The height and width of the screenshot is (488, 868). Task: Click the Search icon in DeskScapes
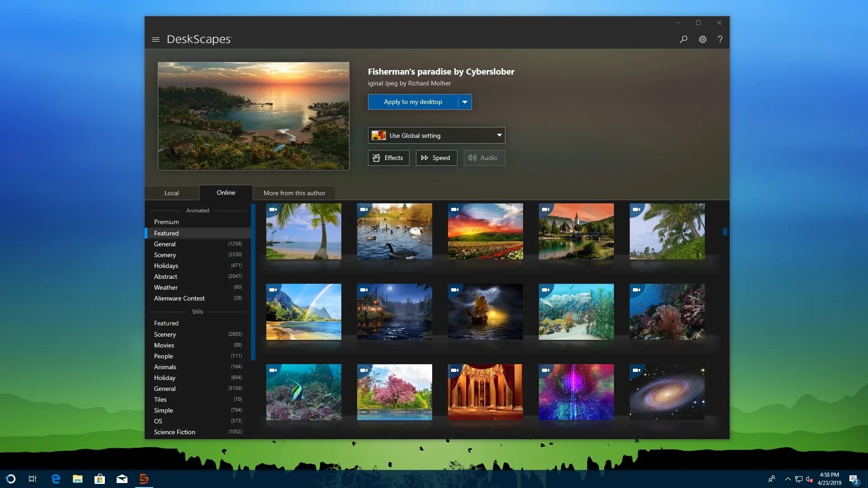coord(684,39)
